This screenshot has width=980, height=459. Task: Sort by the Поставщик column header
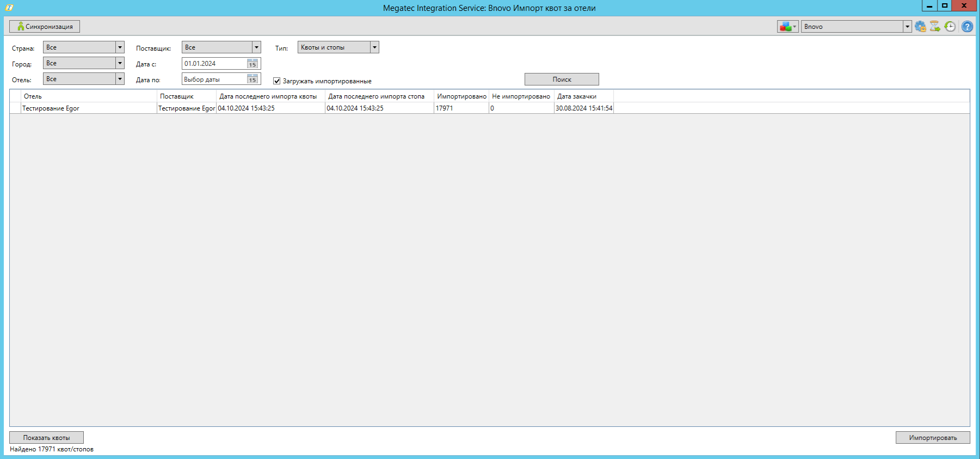point(187,96)
